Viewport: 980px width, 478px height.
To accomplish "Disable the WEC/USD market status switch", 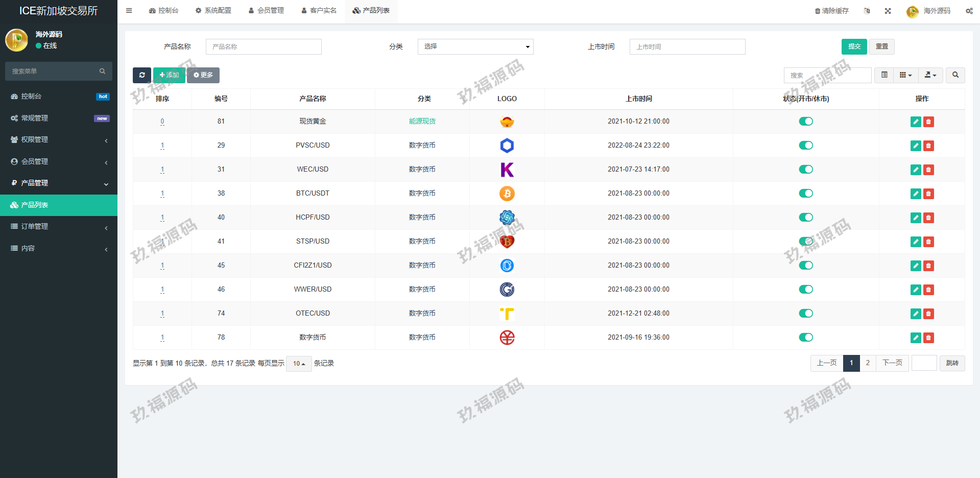I will (805, 170).
